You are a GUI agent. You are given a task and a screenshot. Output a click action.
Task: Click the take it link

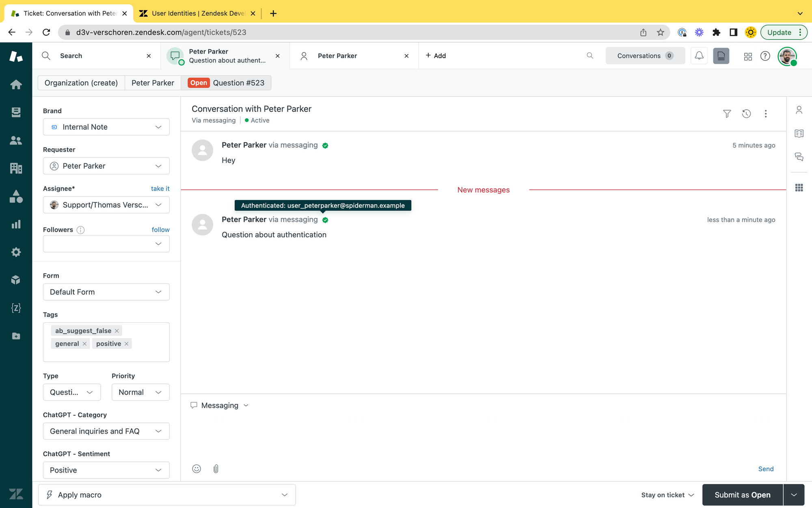point(160,189)
